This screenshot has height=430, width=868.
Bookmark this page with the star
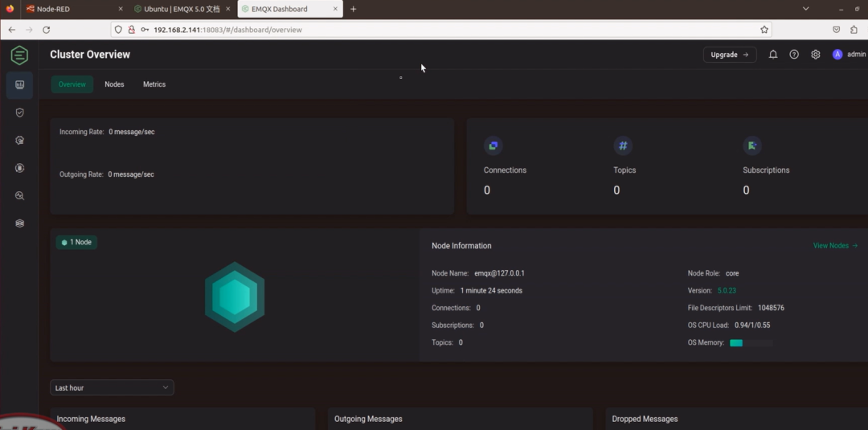pyautogui.click(x=764, y=30)
